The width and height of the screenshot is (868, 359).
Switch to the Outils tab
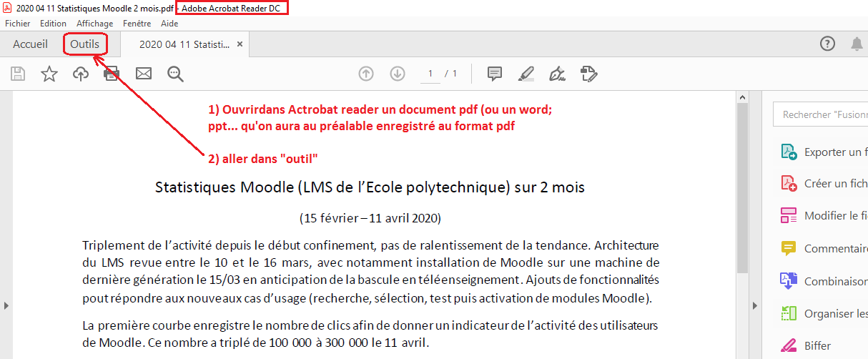84,44
